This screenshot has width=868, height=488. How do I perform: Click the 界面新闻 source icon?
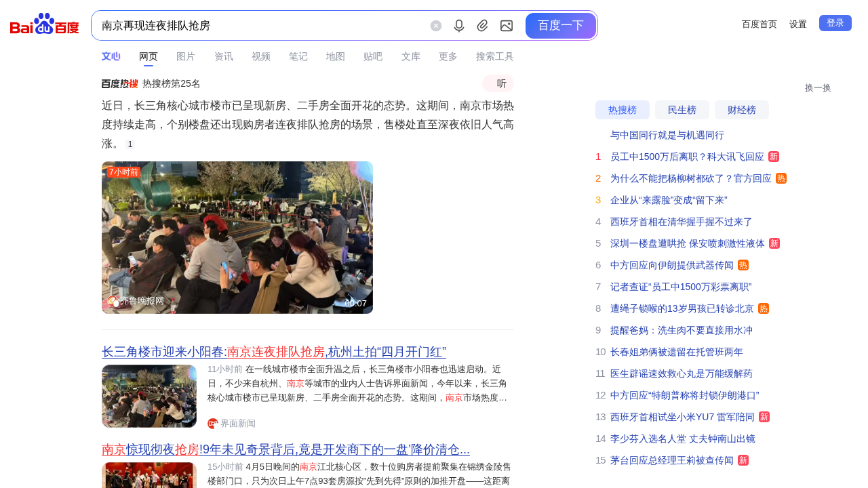[213, 424]
